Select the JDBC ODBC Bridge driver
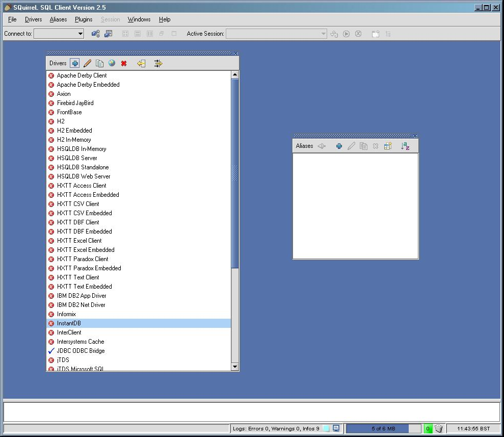This screenshot has width=504, height=437. [x=81, y=351]
